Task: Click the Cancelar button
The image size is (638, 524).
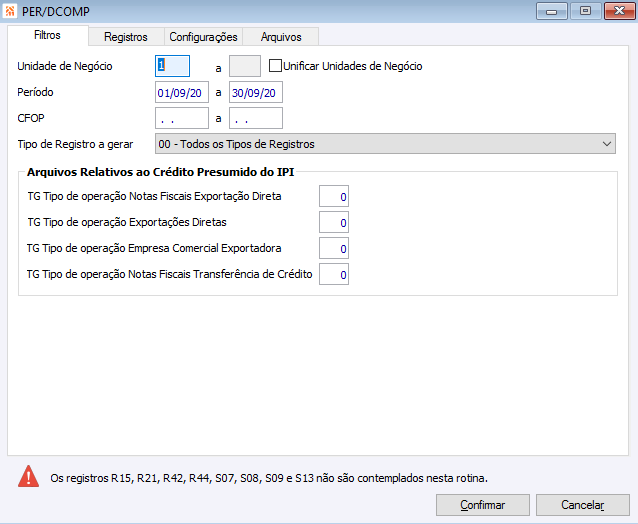Action: 582,505
